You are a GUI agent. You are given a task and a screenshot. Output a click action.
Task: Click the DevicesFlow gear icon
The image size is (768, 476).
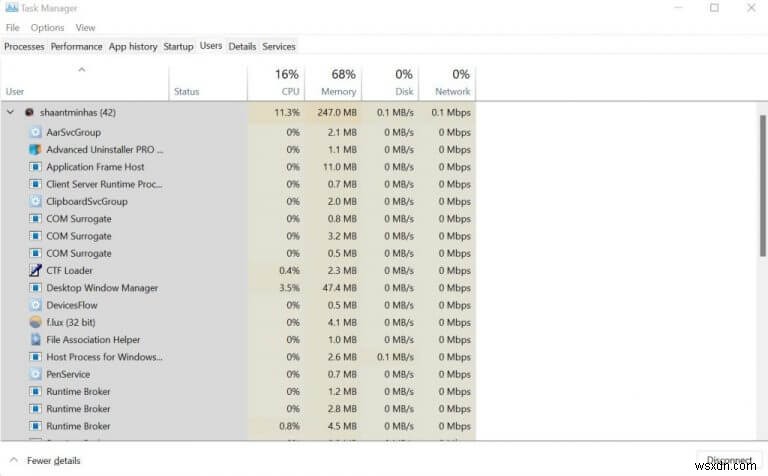click(35, 305)
